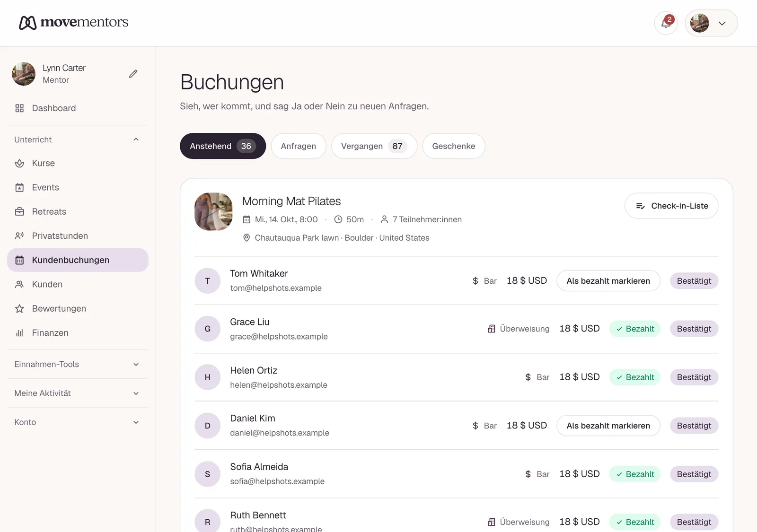Click the Morning Mat Pilates title
Image resolution: width=757 pixels, height=532 pixels.
[291, 201]
